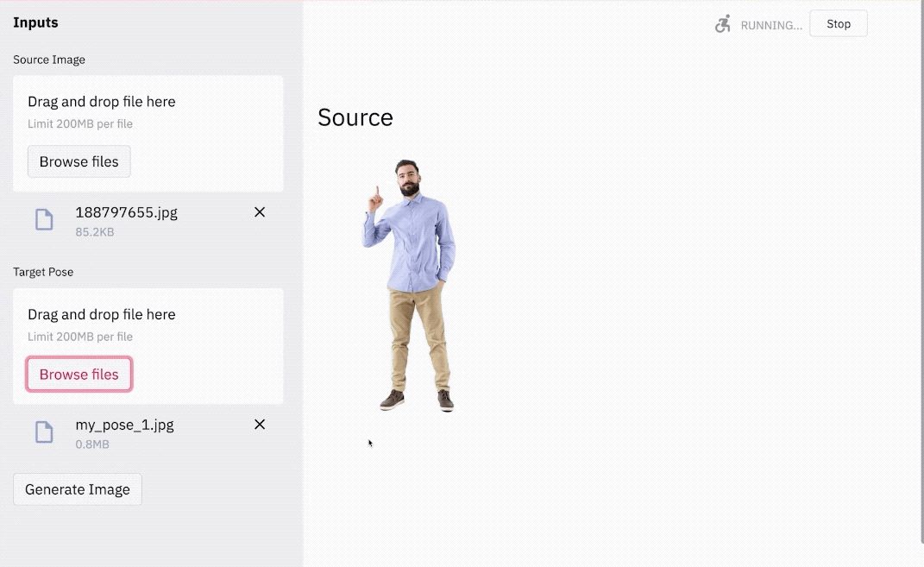This screenshot has width=924, height=567.
Task: Click the 188797655.jpg file name
Action: [126, 212]
